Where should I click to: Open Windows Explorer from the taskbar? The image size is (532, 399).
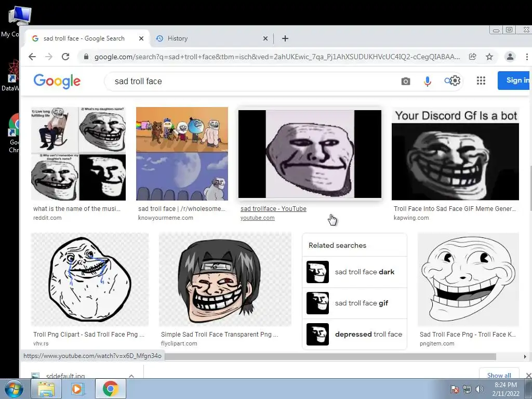[46, 389]
